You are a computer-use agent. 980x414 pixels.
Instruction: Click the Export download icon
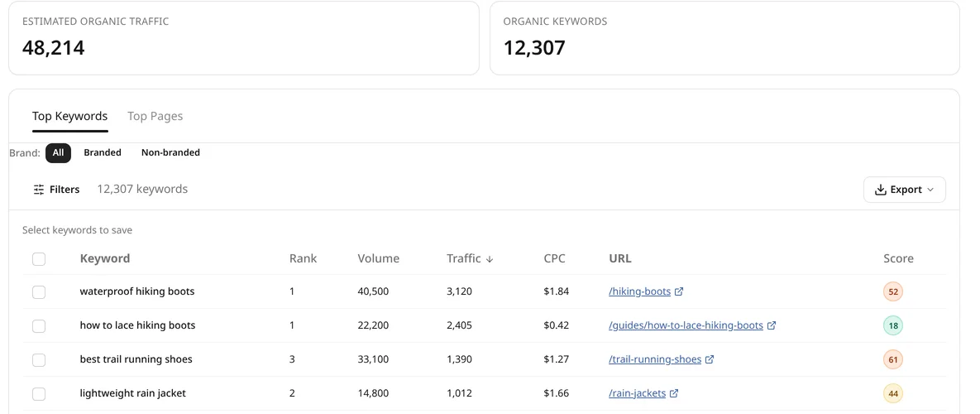tap(881, 190)
